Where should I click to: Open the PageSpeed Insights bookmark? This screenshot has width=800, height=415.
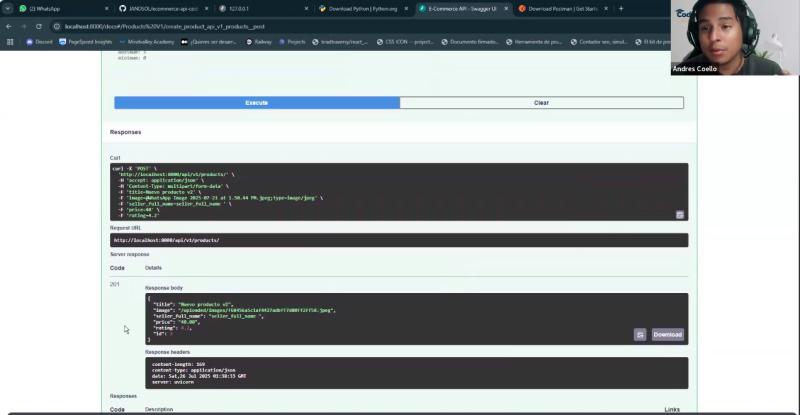point(85,42)
